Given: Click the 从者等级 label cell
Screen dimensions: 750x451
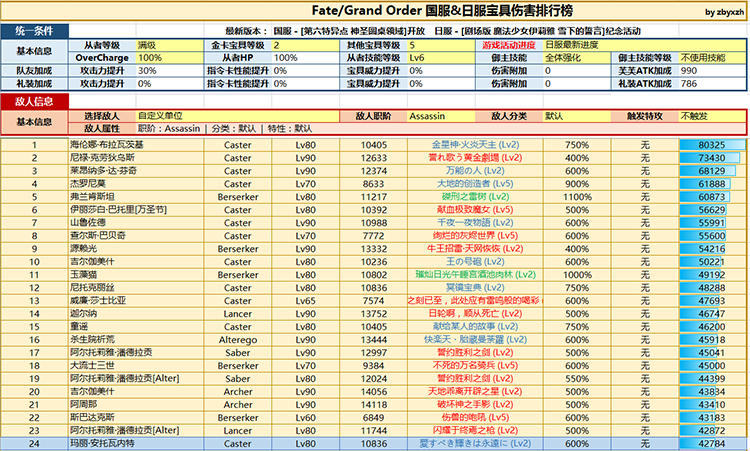Looking at the screenshot, I should click(x=102, y=45).
